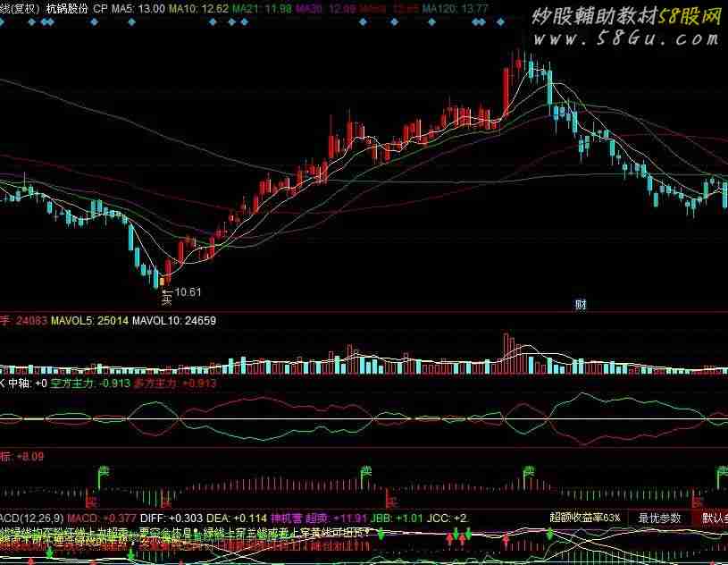Click the 默认参数 button at bottom right
Screen dimensions: 728x565
(x=714, y=518)
